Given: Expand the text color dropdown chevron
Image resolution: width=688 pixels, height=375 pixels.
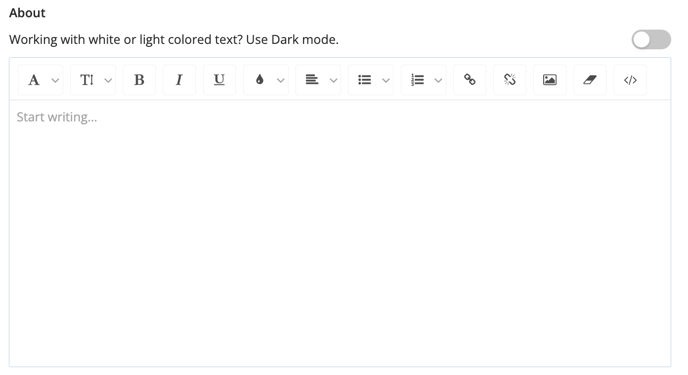Looking at the screenshot, I should [281, 80].
